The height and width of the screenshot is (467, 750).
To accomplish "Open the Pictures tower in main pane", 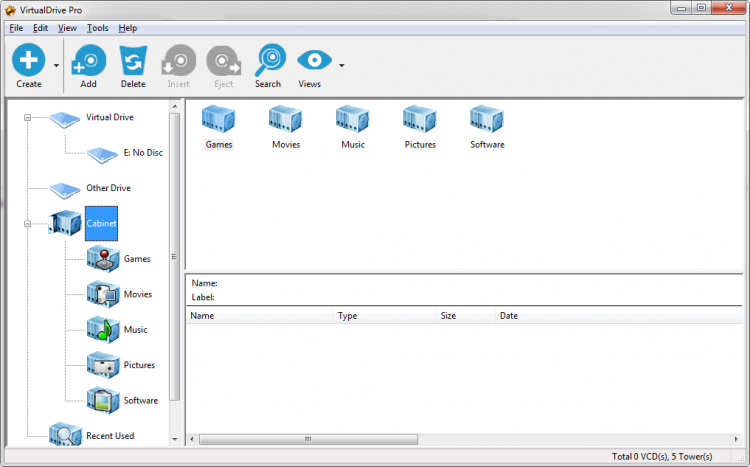I will pyautogui.click(x=419, y=119).
